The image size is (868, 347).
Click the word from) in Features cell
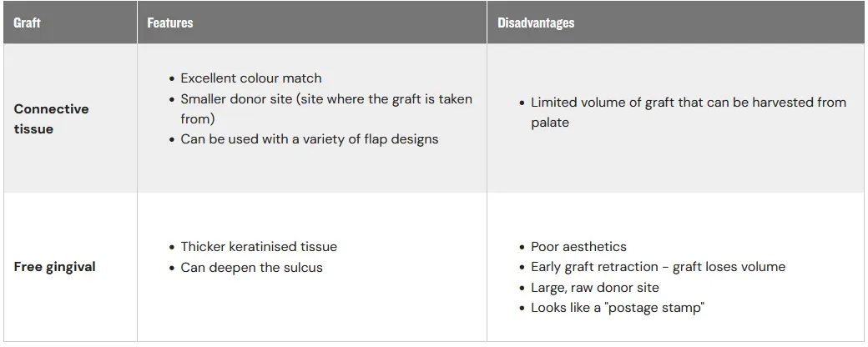(x=198, y=119)
